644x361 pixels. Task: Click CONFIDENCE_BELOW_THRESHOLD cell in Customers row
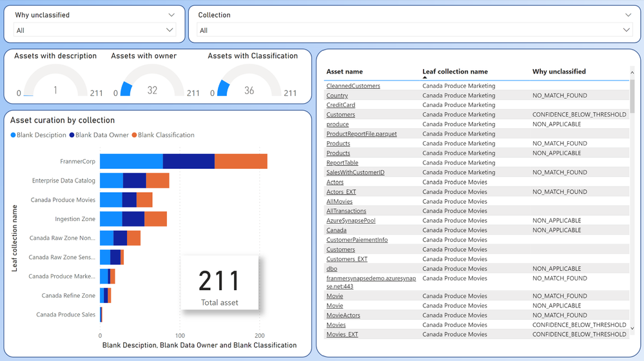579,115
